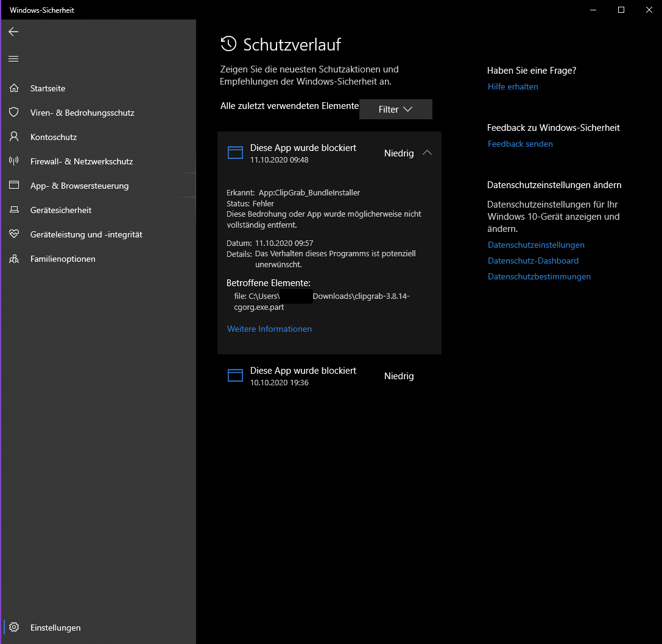Screen dimensions: 662x644
Task: Click the shield icon for Virenschutz
Action: (14, 112)
